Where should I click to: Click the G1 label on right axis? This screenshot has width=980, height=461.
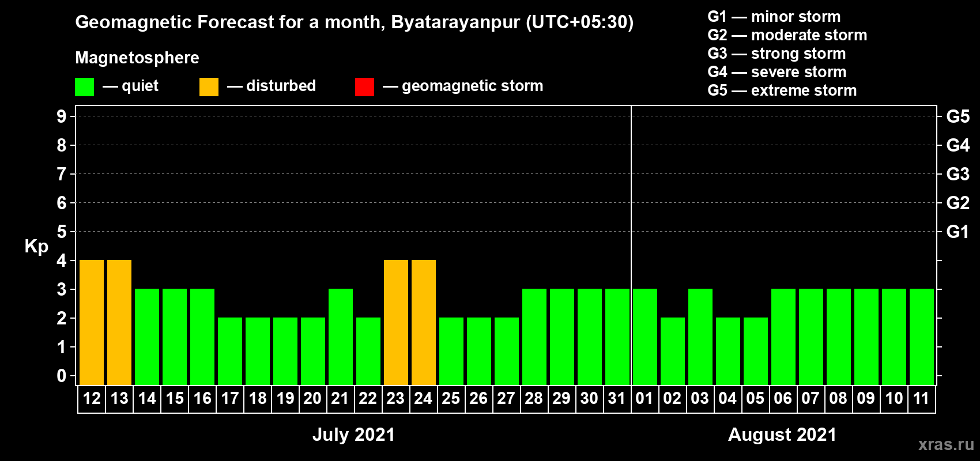[x=958, y=232]
